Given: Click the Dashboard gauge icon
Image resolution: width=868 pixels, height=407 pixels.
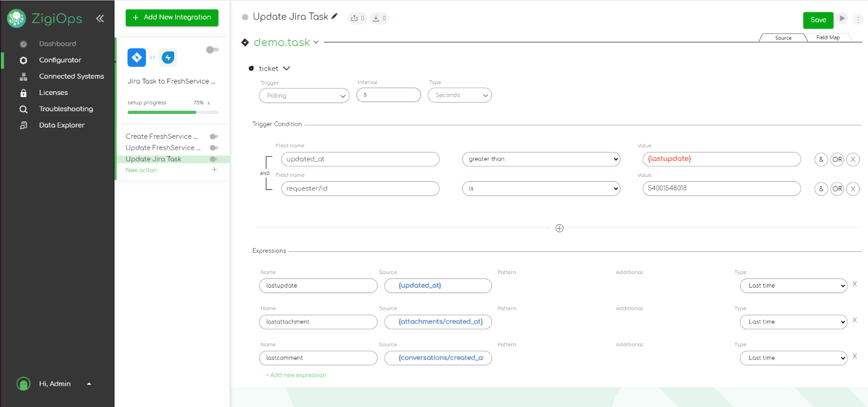Looking at the screenshot, I should pos(23,44).
